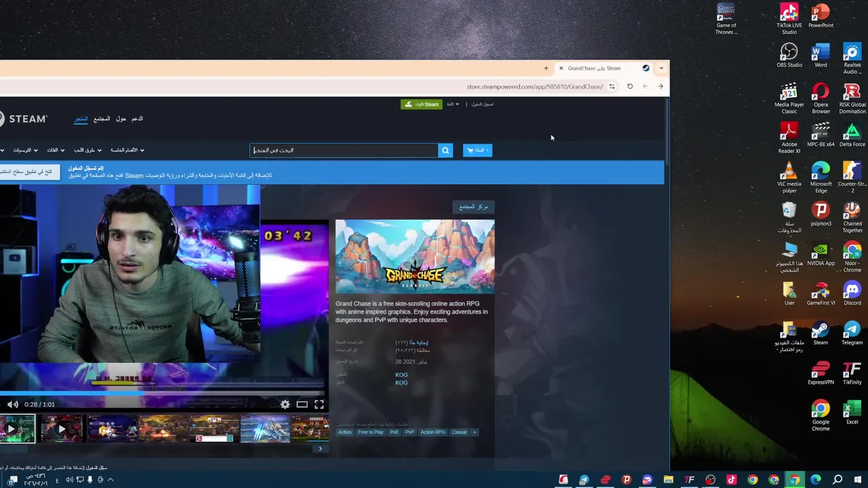Open Microsoft Edge desktop shortcut
The height and width of the screenshot is (488, 868).
(x=821, y=178)
